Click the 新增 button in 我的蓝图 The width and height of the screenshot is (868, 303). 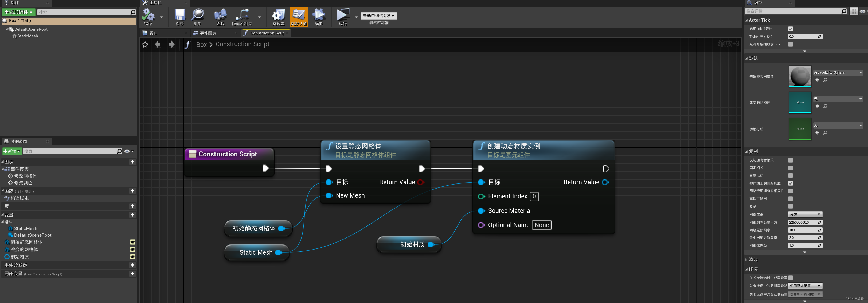tap(11, 151)
